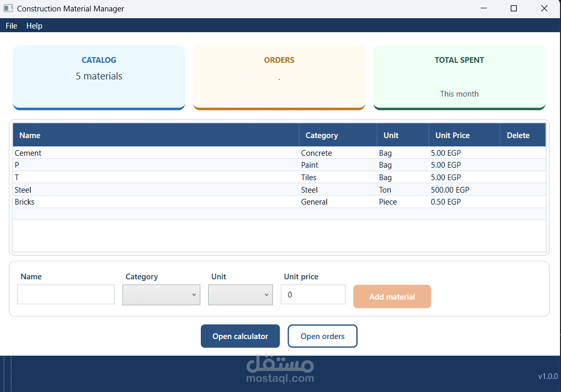Expand the Unit dropdown
The height and width of the screenshot is (392, 561).
[240, 294]
